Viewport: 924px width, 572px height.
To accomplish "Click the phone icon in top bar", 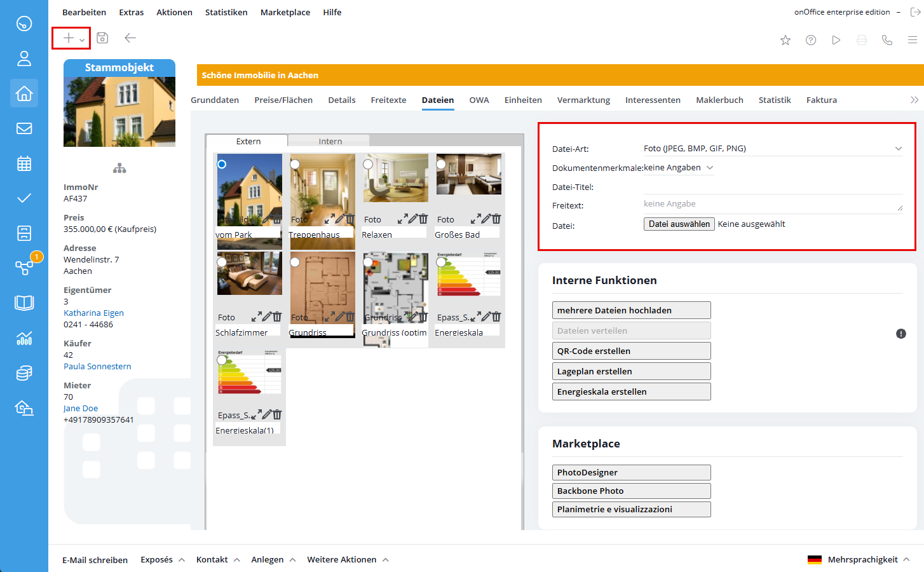I will (887, 40).
